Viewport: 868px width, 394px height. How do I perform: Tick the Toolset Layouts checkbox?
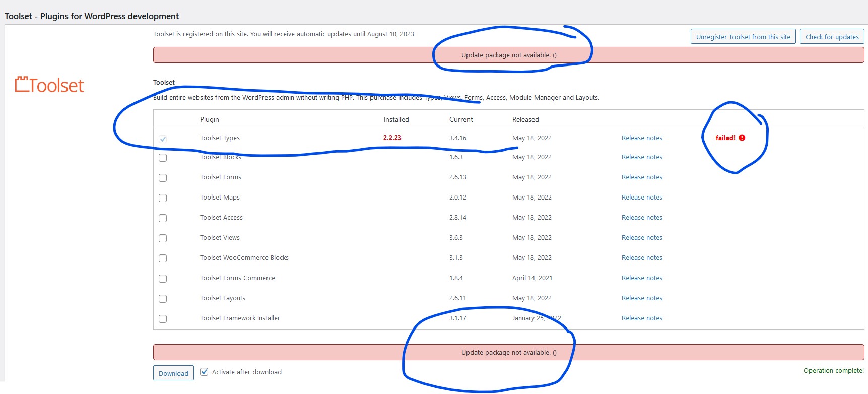tap(163, 299)
